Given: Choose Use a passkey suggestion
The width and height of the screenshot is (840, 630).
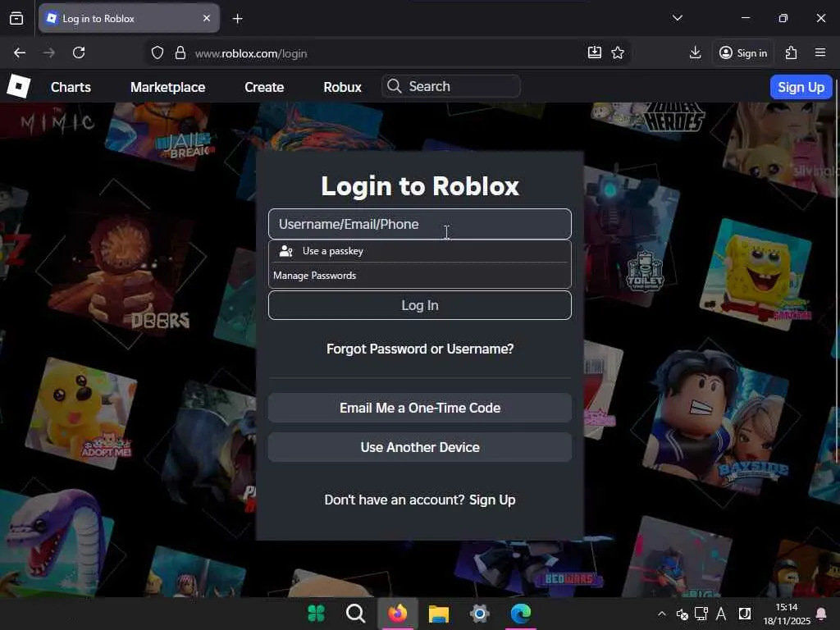Looking at the screenshot, I should click(420, 251).
